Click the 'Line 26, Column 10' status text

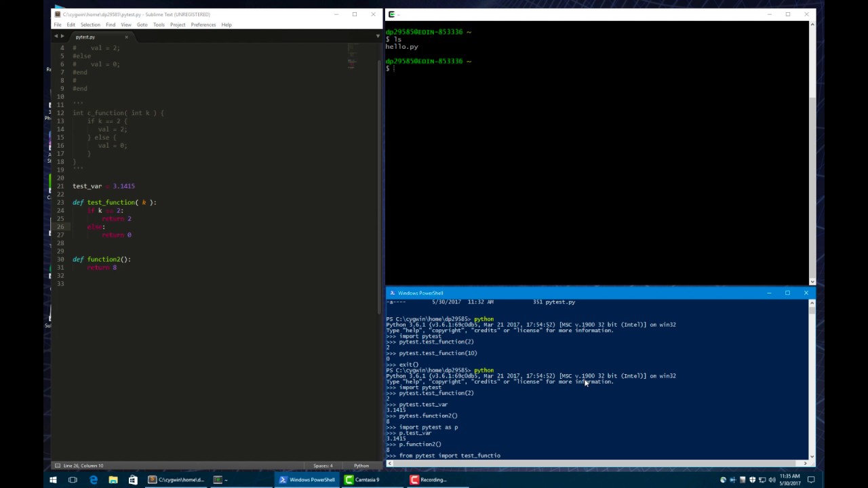(83, 466)
